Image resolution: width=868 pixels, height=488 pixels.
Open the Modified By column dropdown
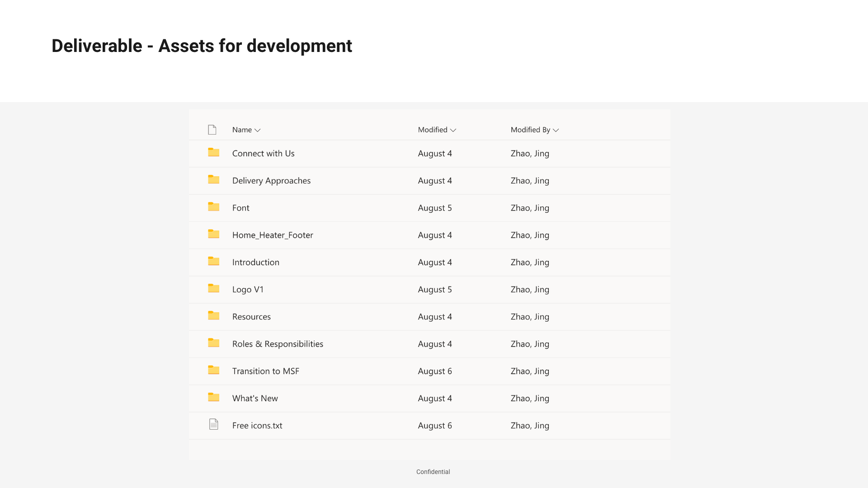point(556,130)
